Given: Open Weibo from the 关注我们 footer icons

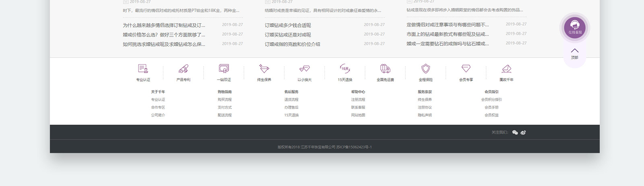Looking at the screenshot, I should point(523,133).
